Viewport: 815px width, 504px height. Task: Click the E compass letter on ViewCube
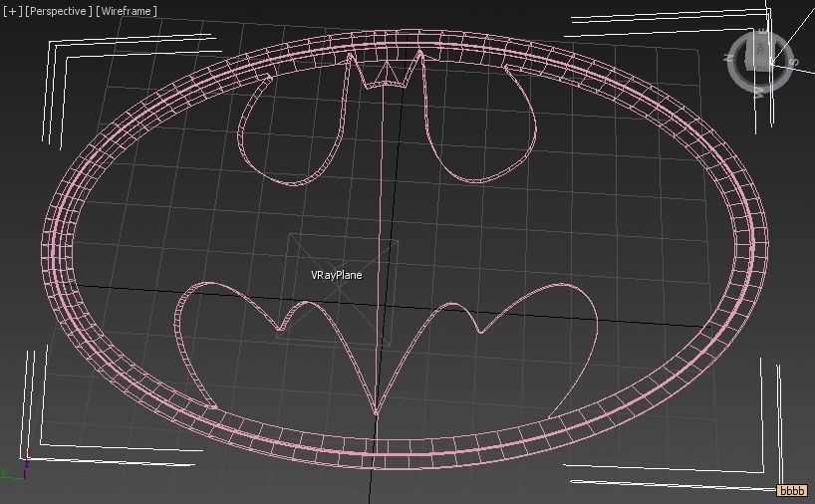(762, 32)
